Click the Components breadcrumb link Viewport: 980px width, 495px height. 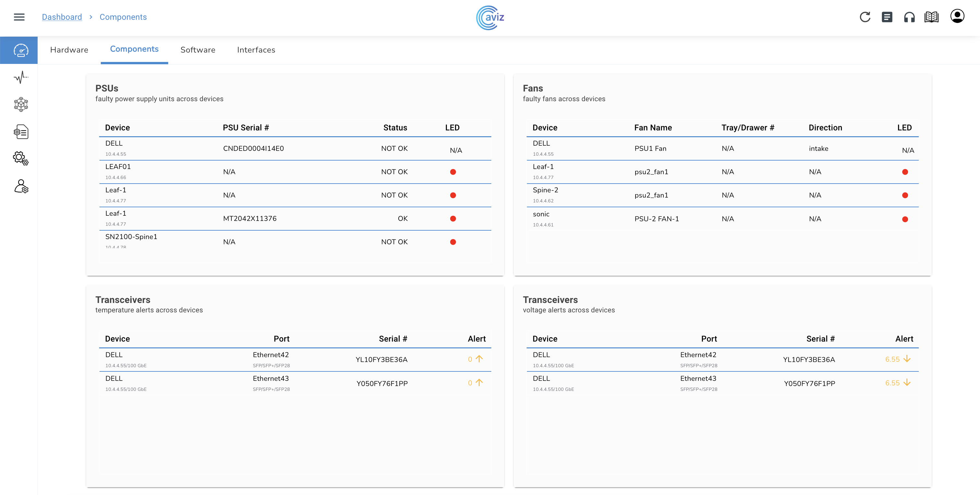point(123,17)
